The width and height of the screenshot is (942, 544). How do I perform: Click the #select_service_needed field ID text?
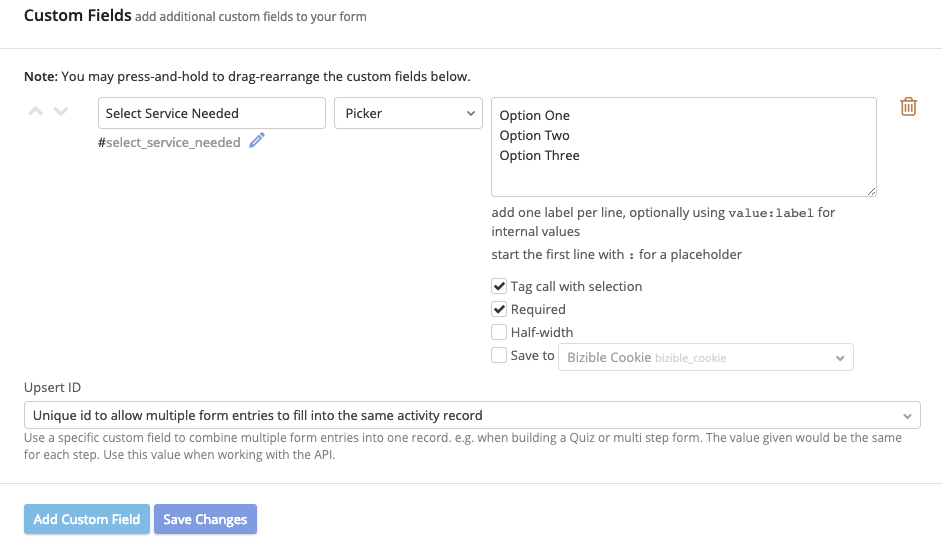(169, 142)
